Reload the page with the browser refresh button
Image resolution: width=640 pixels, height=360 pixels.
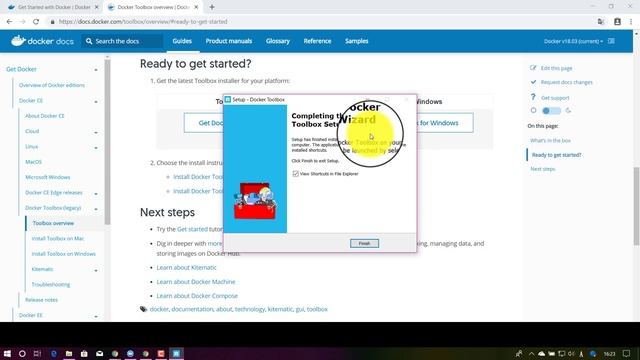pos(36,22)
